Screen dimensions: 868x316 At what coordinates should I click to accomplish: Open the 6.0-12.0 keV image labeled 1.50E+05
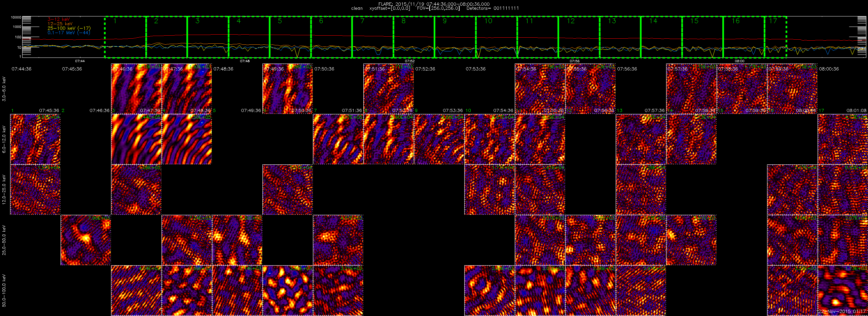coord(187,139)
